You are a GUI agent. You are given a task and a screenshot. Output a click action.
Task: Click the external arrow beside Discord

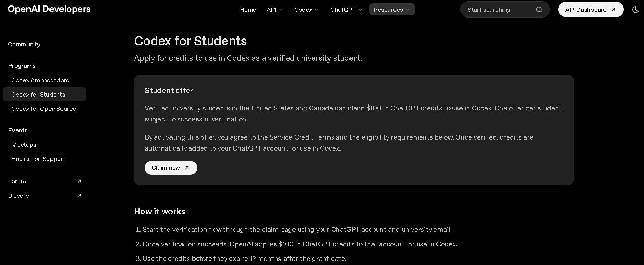(79, 195)
